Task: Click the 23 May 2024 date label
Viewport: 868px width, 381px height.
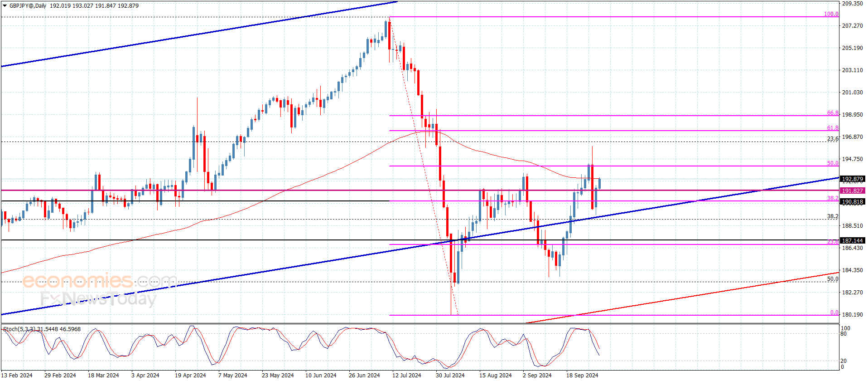Action: click(278, 376)
